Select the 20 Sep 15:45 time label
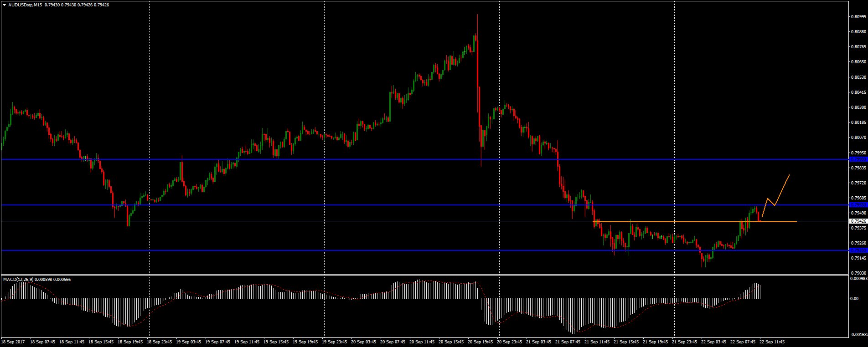 (452, 341)
